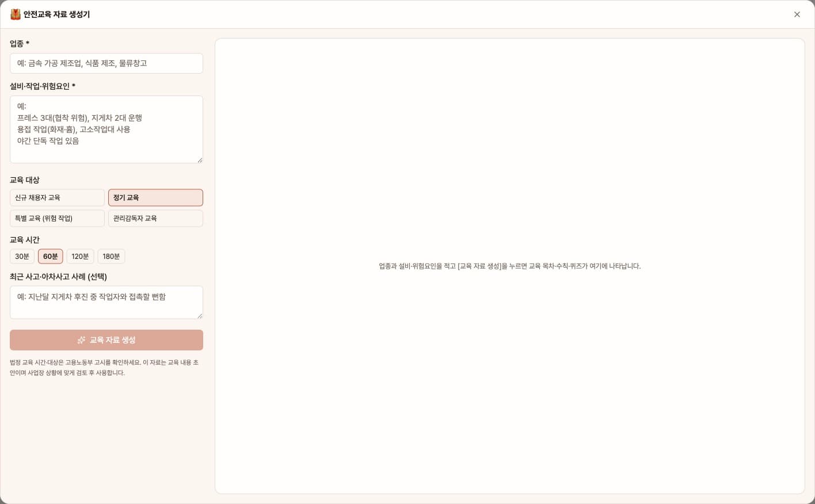Click the 최근 사고·아차사고 사례 text area
This screenshot has width=815, height=504.
click(x=106, y=302)
